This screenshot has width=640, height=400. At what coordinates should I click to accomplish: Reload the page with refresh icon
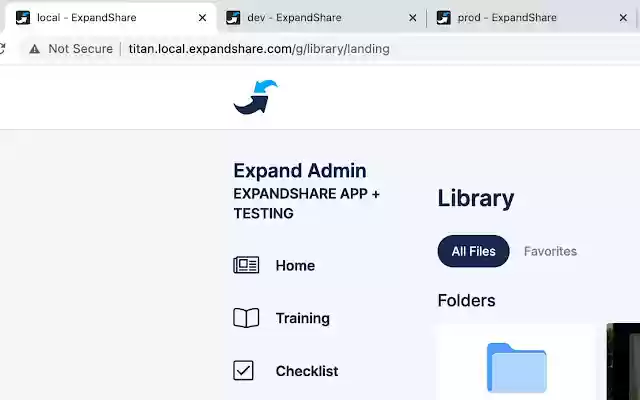tap(2, 49)
